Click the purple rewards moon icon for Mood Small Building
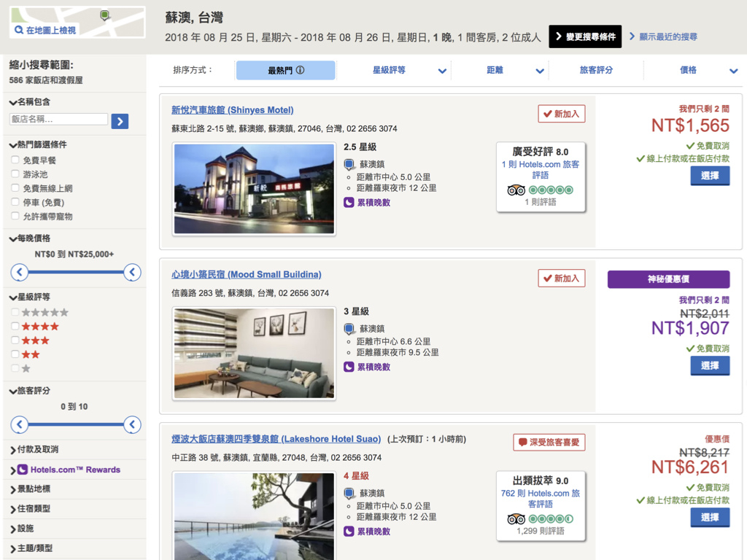This screenshot has width=747, height=560. click(349, 367)
